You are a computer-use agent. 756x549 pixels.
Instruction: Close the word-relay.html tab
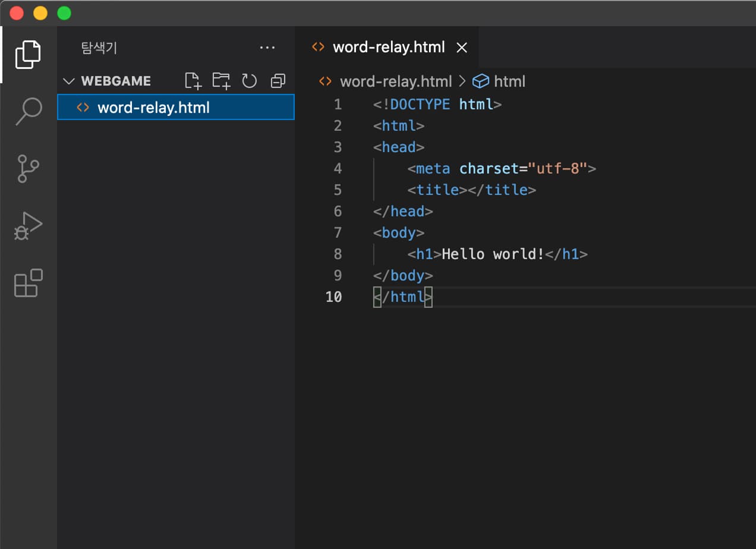(x=462, y=47)
